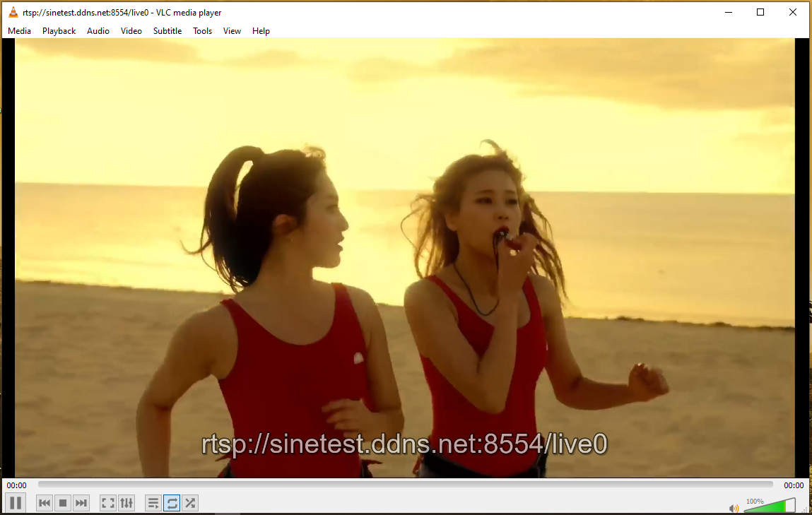
Task: Show extended settings panel
Action: 126,502
